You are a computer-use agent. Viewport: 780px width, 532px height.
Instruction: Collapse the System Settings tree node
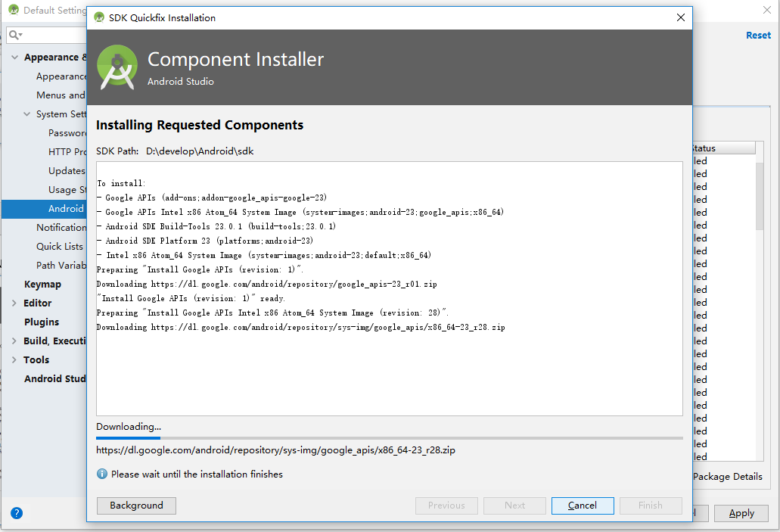pos(26,114)
